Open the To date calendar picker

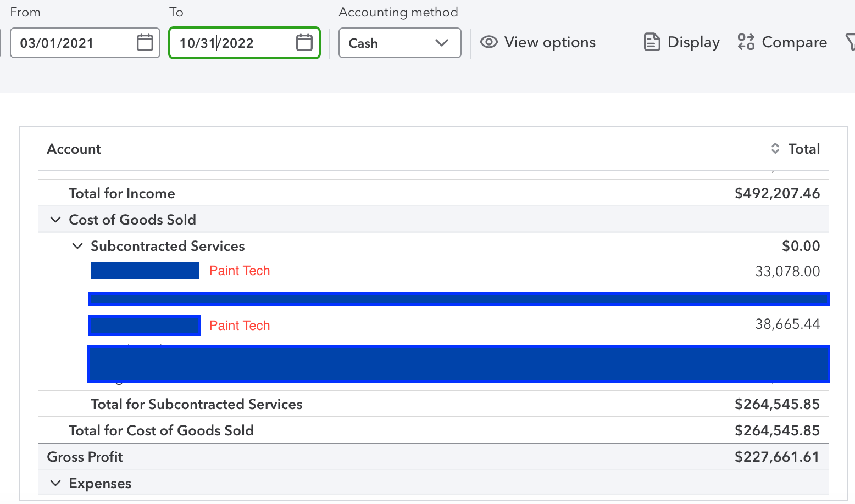click(x=304, y=42)
